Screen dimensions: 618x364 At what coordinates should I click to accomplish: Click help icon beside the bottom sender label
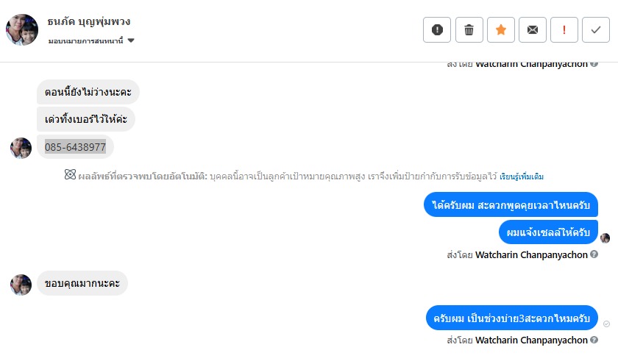pos(594,340)
